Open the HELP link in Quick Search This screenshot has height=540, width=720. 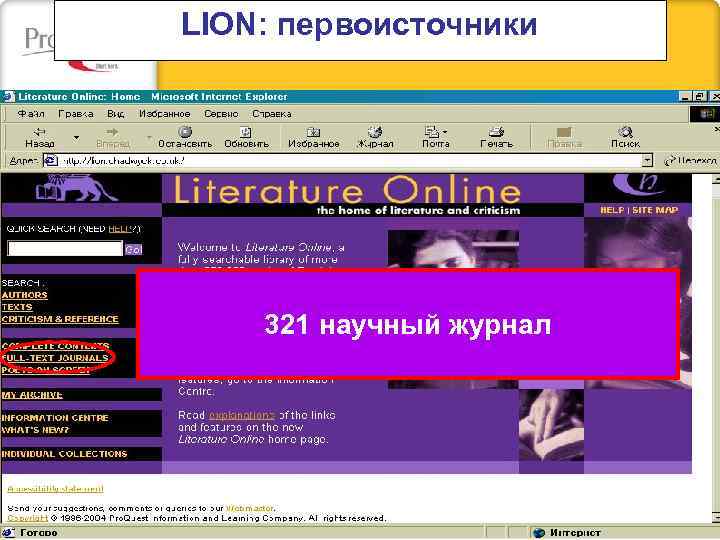pyautogui.click(x=119, y=229)
